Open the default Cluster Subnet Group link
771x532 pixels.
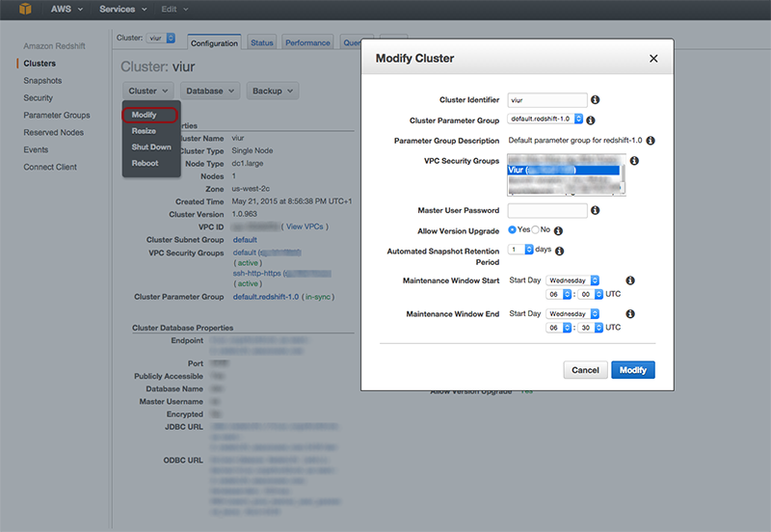[245, 240]
